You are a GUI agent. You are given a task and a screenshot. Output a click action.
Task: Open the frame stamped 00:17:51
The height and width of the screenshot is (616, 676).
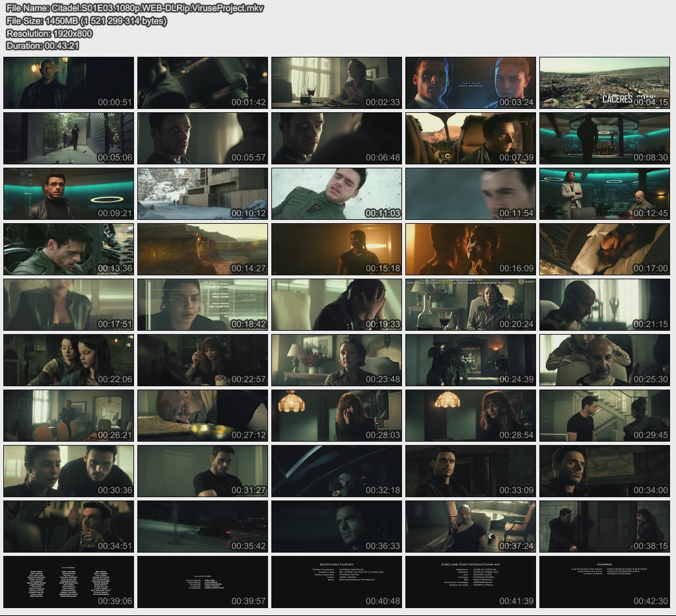69,305
